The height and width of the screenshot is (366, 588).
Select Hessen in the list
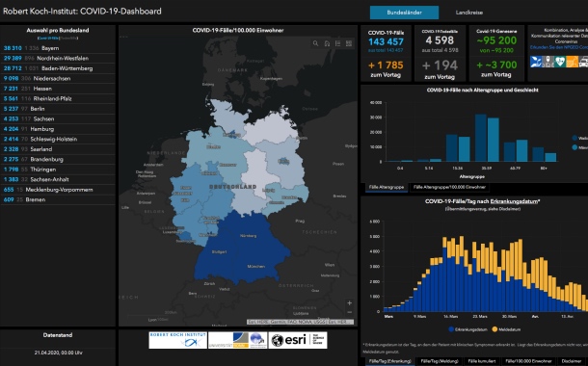pos(58,89)
